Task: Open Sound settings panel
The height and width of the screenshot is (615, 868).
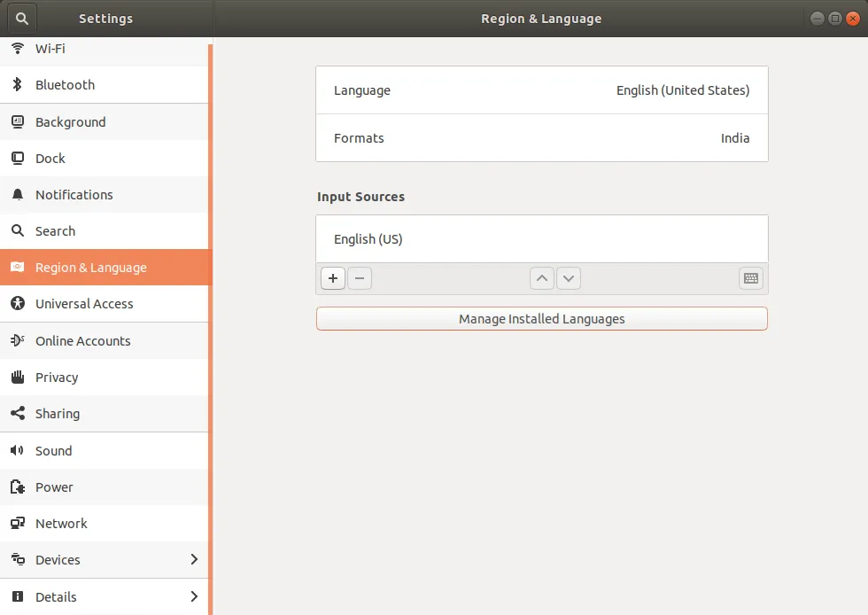Action: pyautogui.click(x=53, y=451)
